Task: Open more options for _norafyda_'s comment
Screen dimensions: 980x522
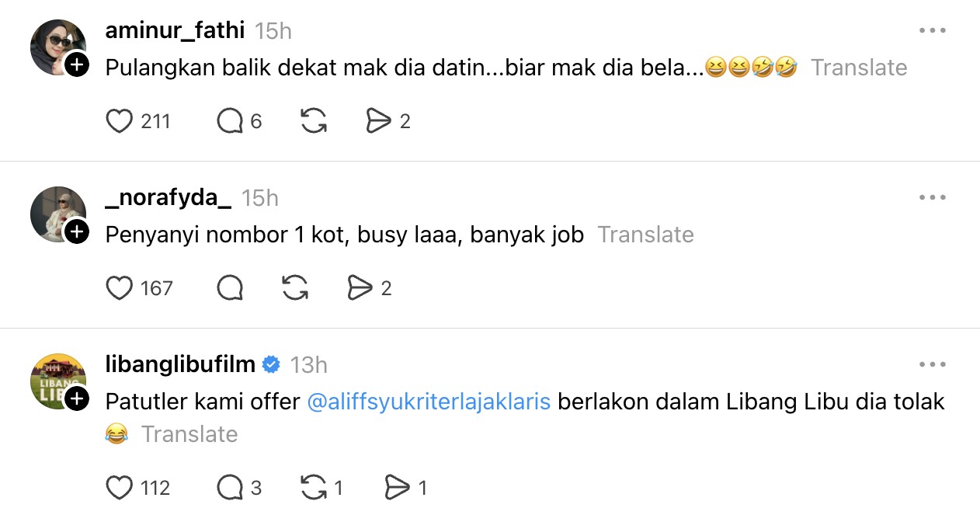Action: click(x=932, y=197)
